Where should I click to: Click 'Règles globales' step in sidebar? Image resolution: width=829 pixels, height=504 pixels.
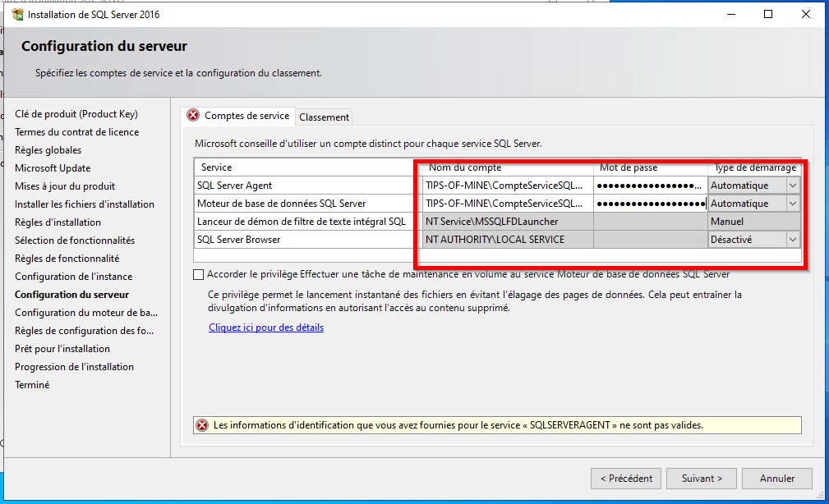tap(48, 150)
